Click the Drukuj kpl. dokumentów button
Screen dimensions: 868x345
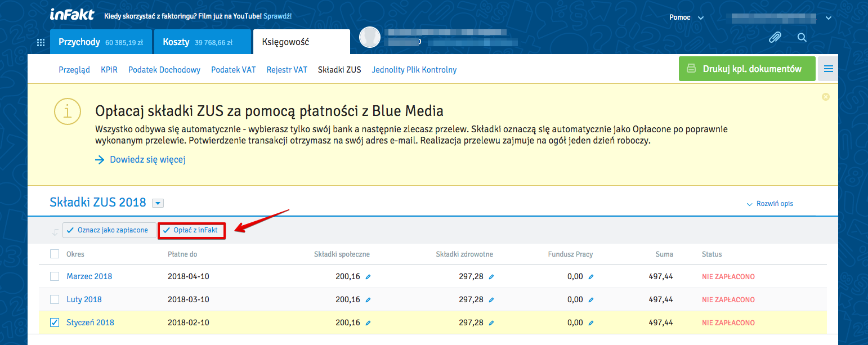point(746,69)
